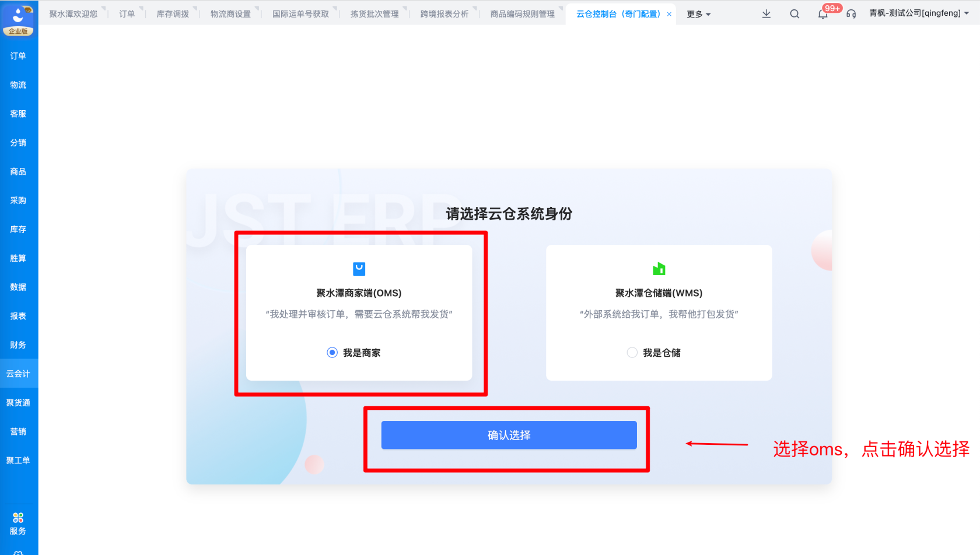The image size is (980, 555).
Task: Switch to the 跨境报表分析 tab
Action: [x=444, y=14]
